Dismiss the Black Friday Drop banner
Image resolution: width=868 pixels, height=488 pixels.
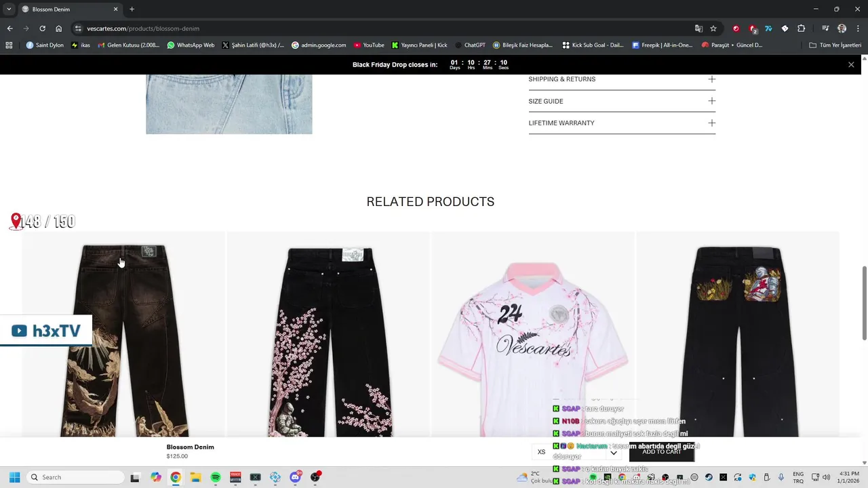851,64
